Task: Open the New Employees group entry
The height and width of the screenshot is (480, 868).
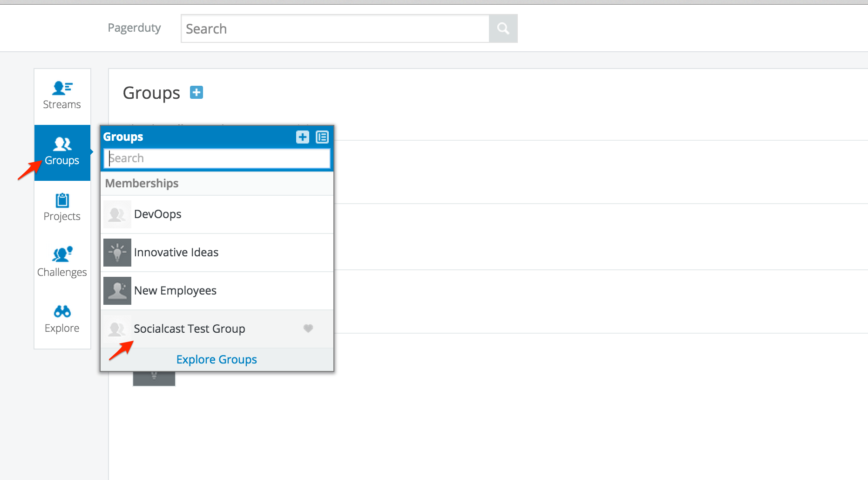Action: pyautogui.click(x=175, y=290)
